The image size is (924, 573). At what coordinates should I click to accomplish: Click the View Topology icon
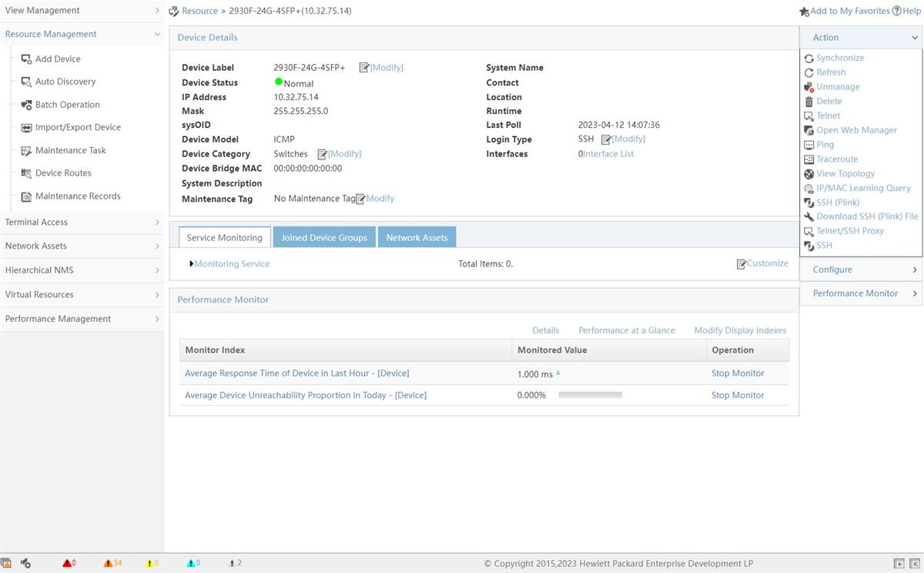click(x=808, y=174)
